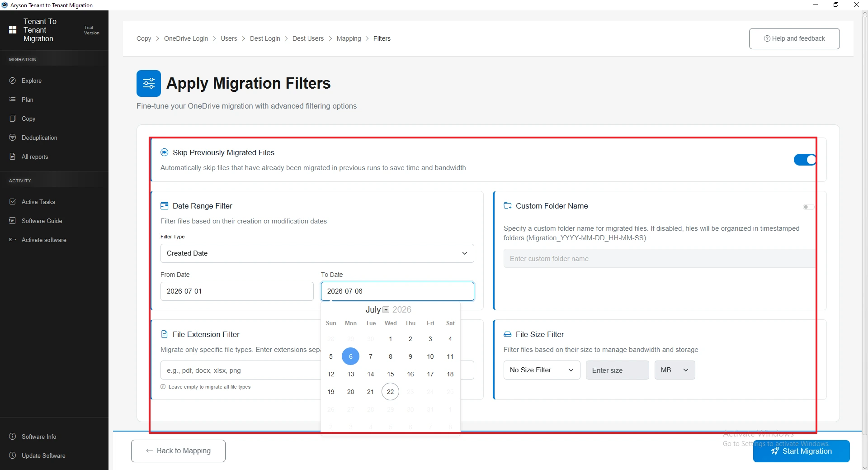Focus the From Date field
Screen dimensions: 868x470
pyautogui.click(x=237, y=291)
